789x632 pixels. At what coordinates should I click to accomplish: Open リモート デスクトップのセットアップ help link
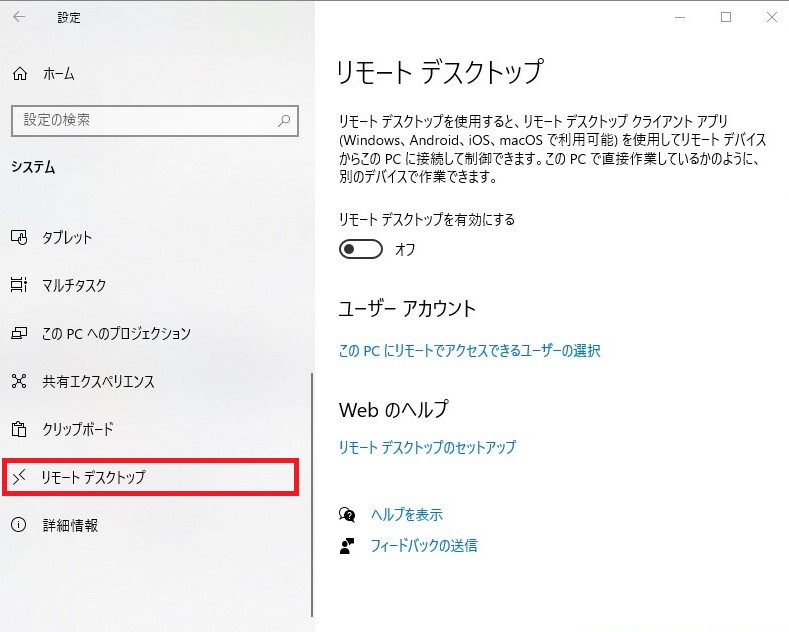pyautogui.click(x=427, y=447)
